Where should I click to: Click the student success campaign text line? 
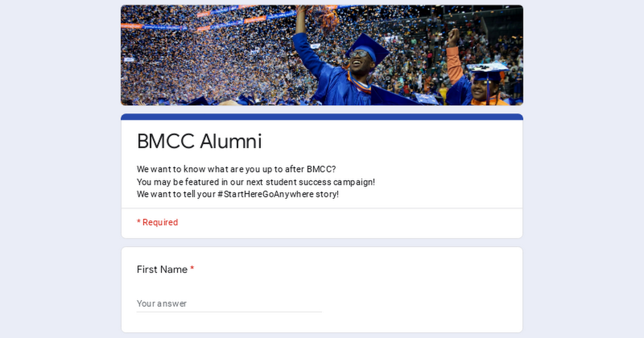256,182
